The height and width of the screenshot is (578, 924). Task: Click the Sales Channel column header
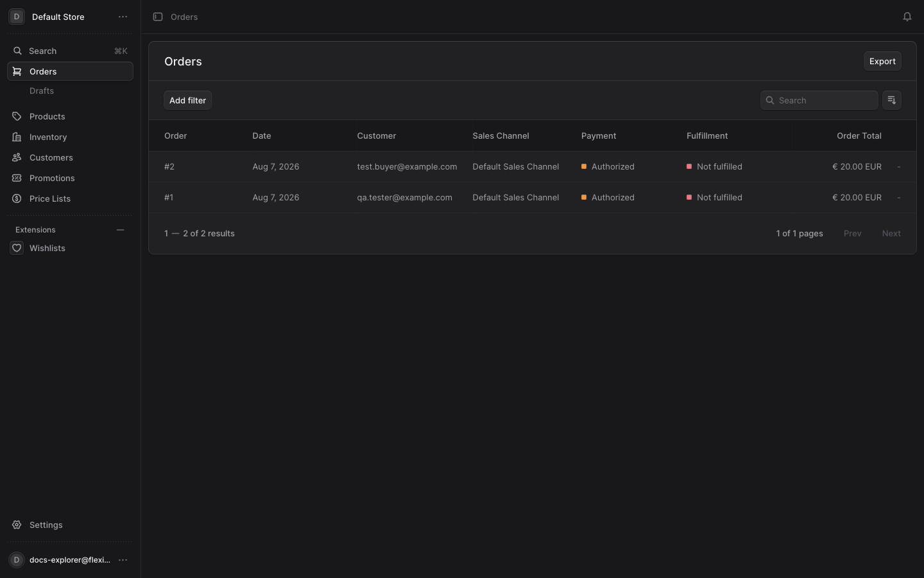[501, 136]
